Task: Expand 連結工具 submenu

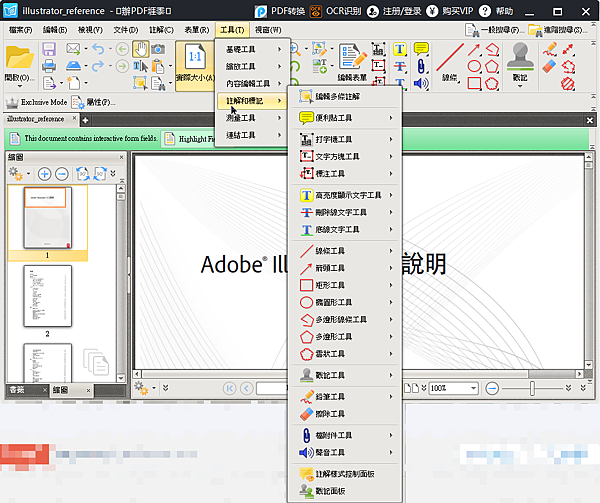Action: (x=252, y=135)
